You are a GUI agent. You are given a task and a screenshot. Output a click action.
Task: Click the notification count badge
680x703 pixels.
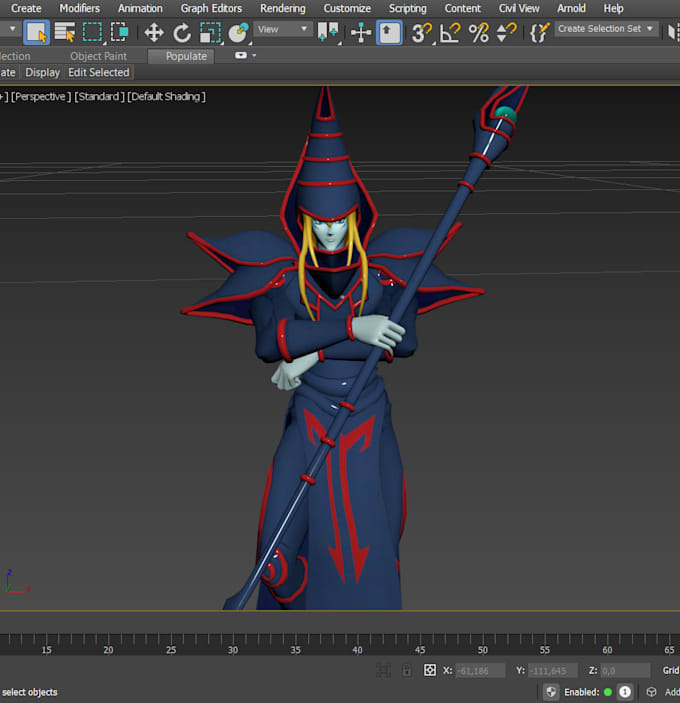[624, 692]
